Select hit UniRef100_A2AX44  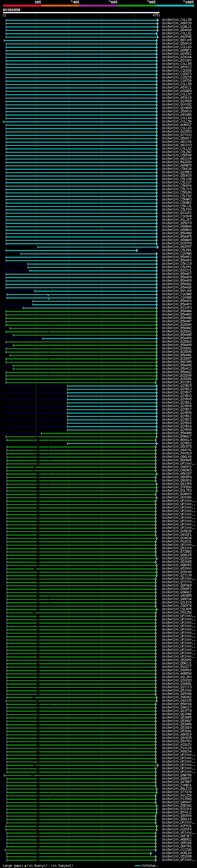point(177,57)
